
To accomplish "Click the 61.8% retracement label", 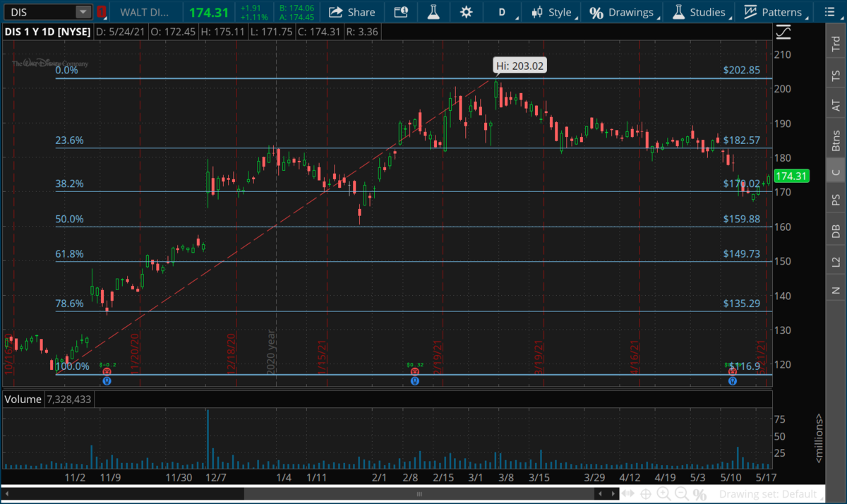I will click(x=70, y=253).
